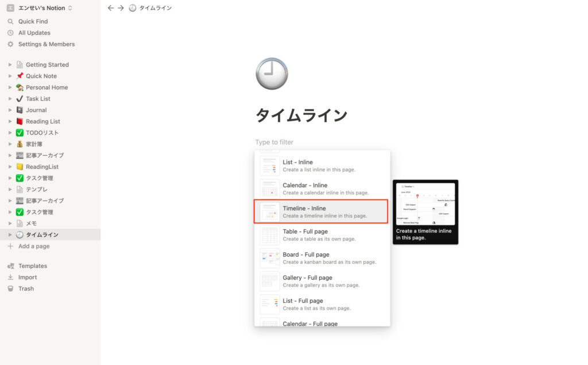The height and width of the screenshot is (365, 588).
Task: Click the ReadingList yellow book icon
Action: (x=20, y=167)
